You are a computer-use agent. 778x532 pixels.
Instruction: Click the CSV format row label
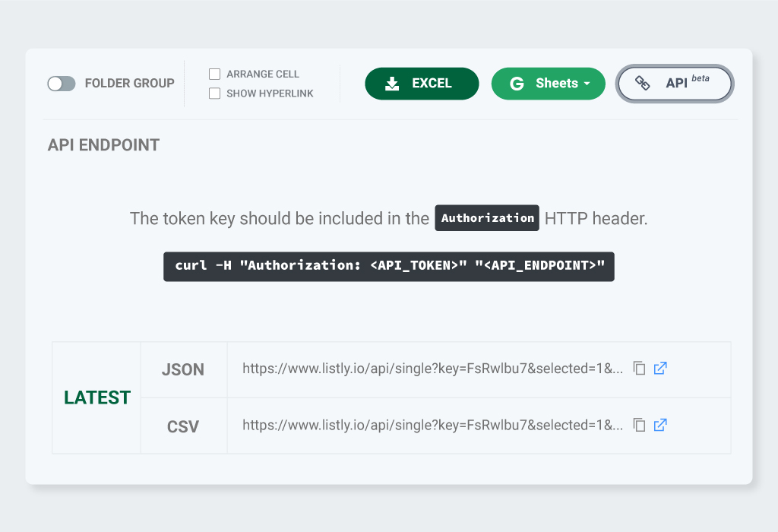coord(183,426)
